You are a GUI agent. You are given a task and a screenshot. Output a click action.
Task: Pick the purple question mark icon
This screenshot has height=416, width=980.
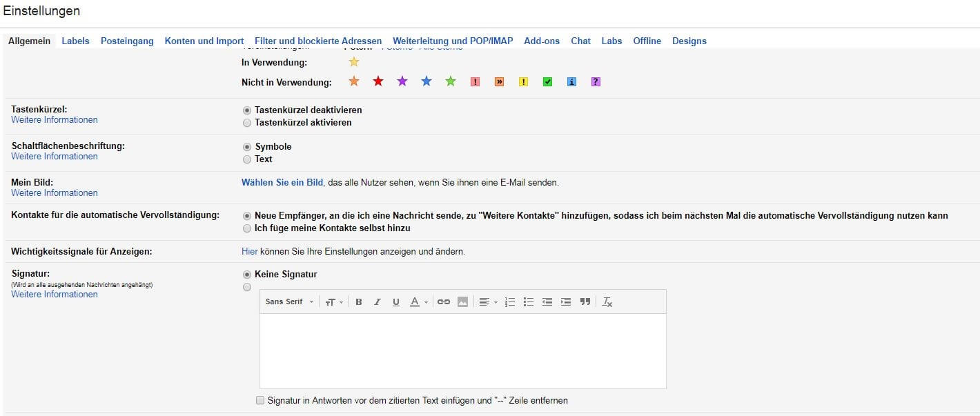pos(596,81)
